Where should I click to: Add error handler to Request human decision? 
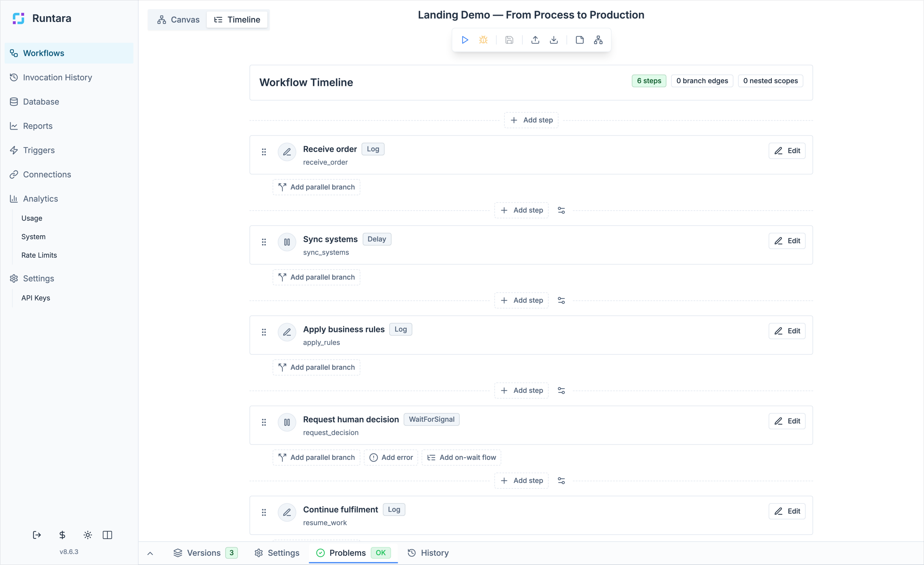(391, 457)
